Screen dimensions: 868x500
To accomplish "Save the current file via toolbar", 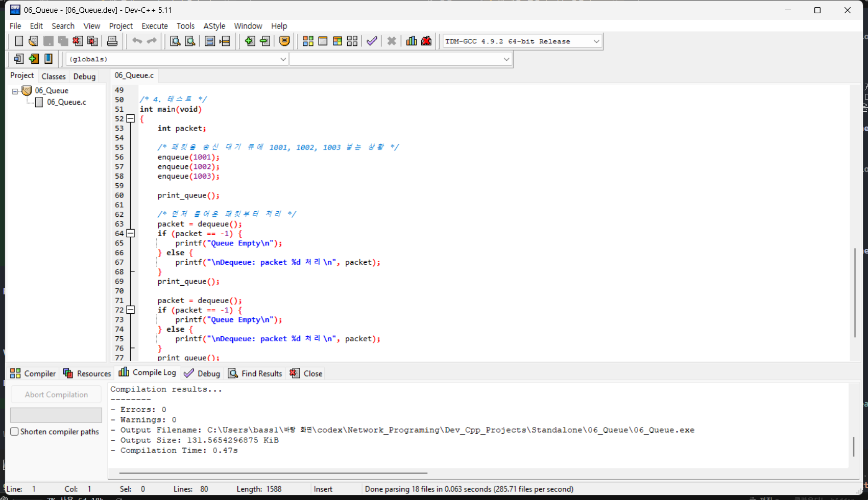I will pyautogui.click(x=49, y=41).
